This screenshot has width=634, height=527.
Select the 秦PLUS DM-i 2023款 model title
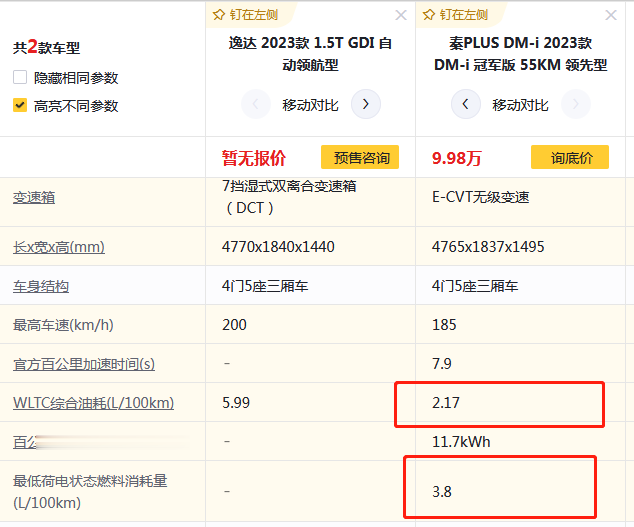[x=520, y=54]
